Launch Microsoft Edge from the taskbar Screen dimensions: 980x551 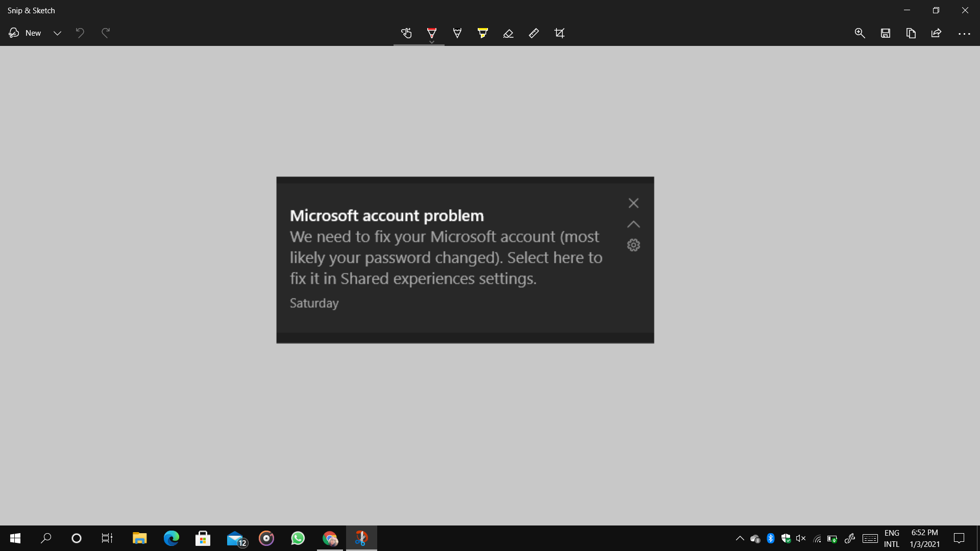click(171, 538)
